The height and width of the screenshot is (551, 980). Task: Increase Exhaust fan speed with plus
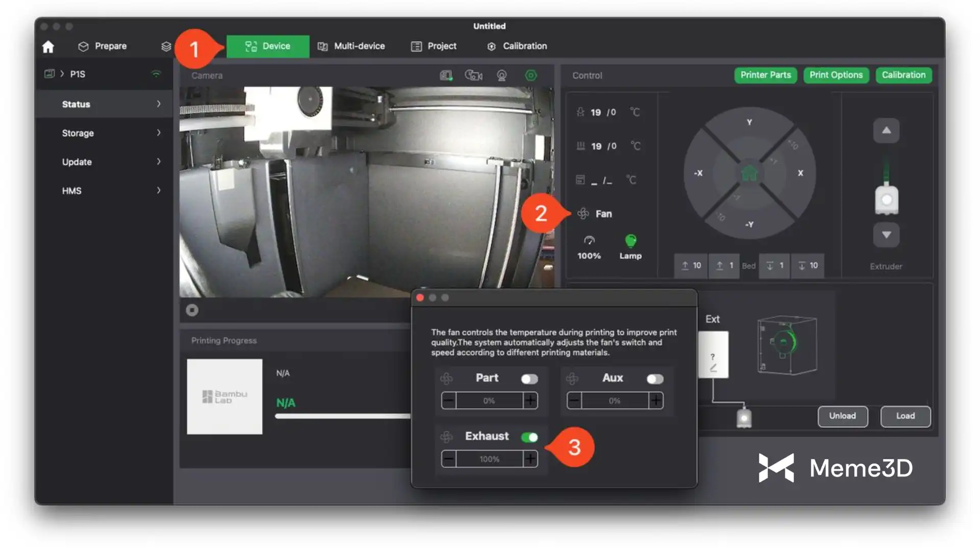pyautogui.click(x=530, y=459)
